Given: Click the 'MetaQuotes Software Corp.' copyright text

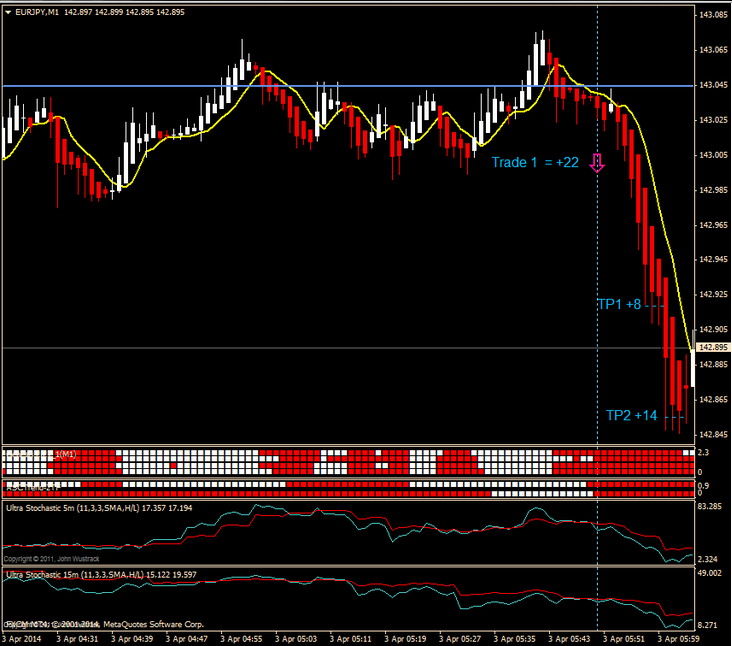Looking at the screenshot, I should tap(154, 625).
